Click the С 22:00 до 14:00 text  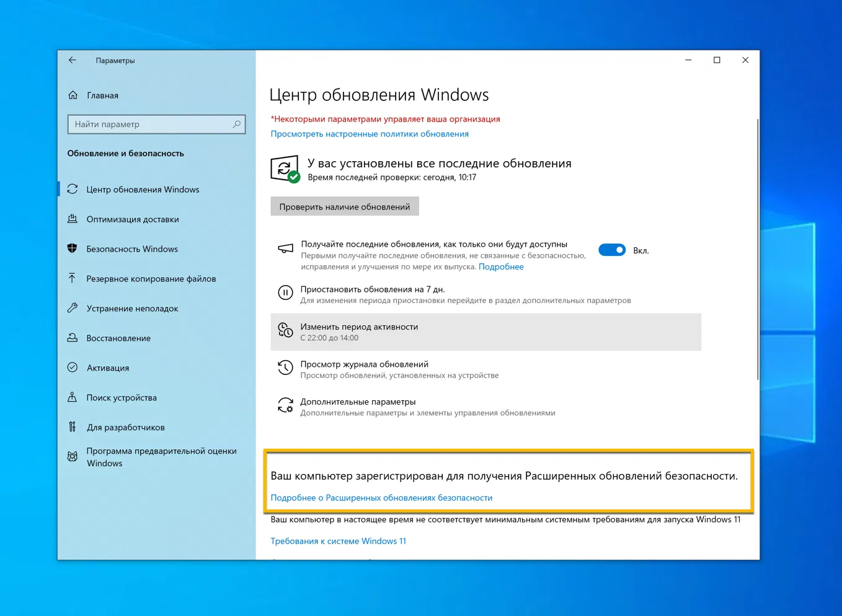tap(329, 338)
